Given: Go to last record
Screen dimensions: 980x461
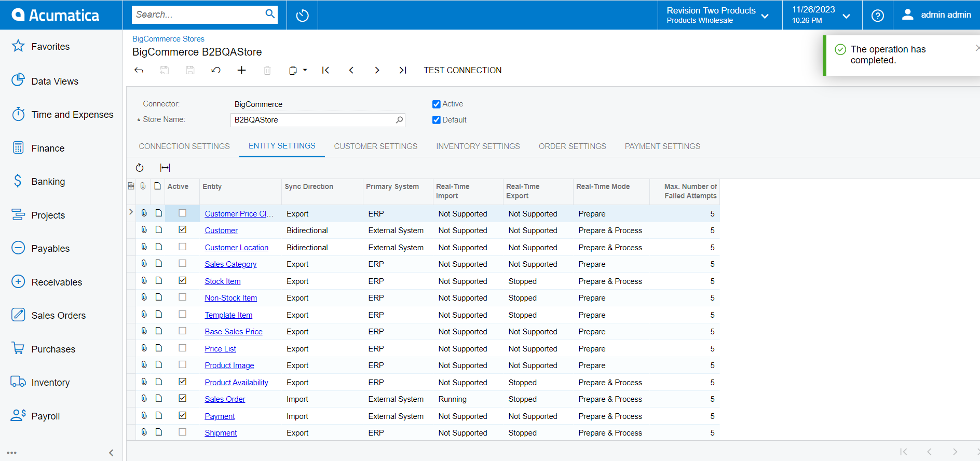Looking at the screenshot, I should pos(403,70).
